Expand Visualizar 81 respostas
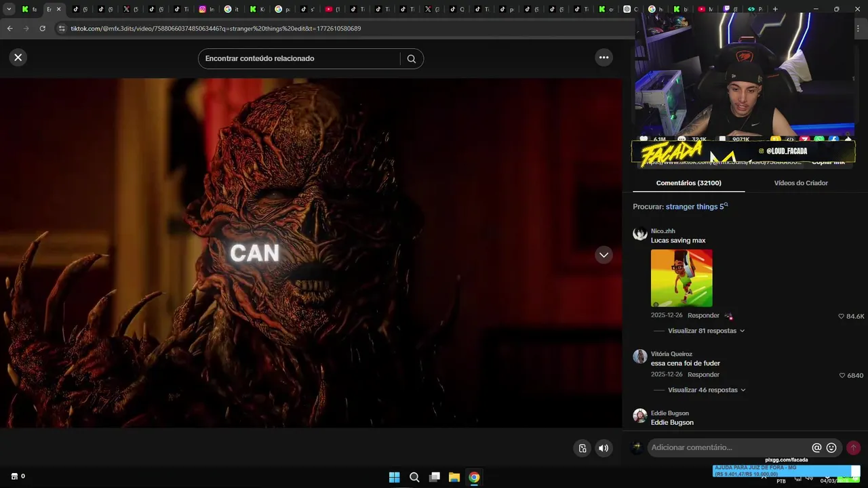Viewport: 868px width, 488px height. pos(706,331)
